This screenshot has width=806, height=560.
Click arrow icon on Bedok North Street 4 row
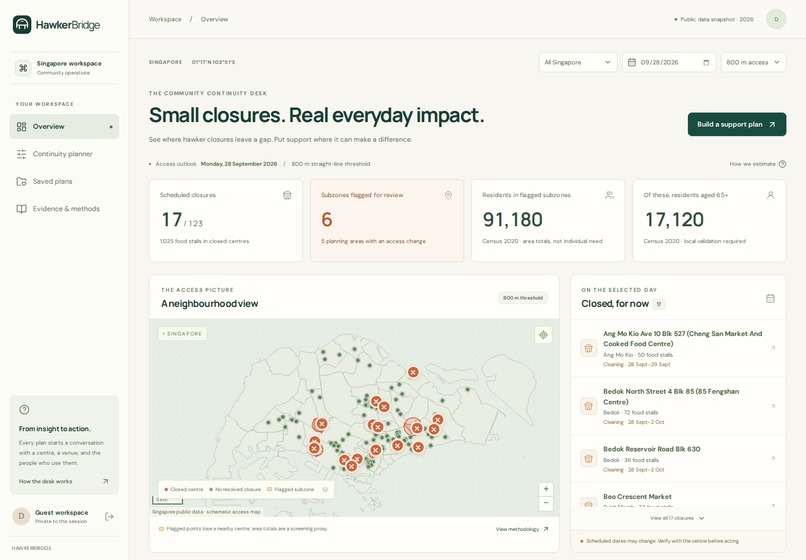(x=773, y=406)
